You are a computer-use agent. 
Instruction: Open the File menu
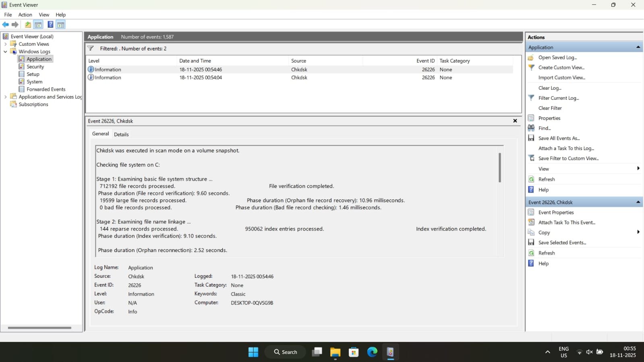(8, 14)
